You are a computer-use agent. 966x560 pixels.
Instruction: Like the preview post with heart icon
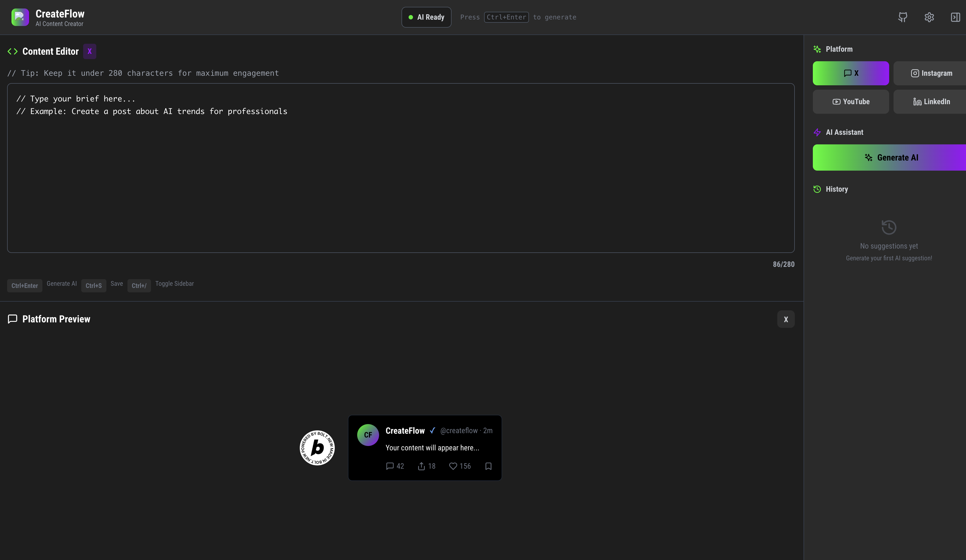453,466
